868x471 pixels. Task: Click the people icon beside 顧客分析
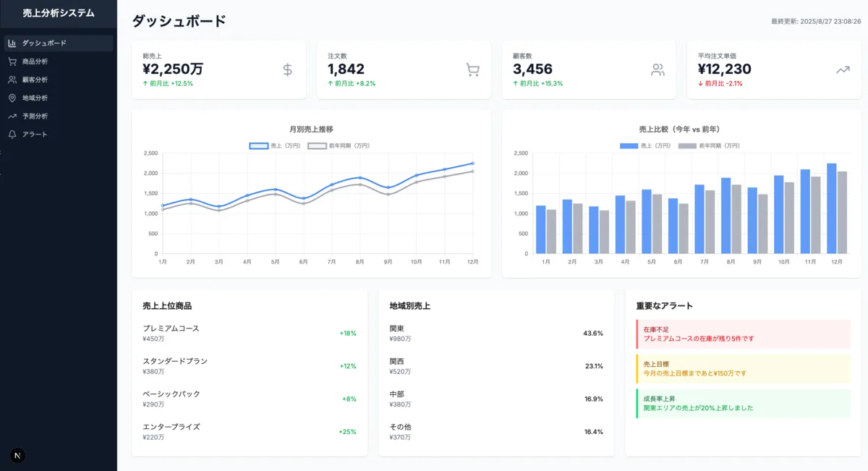12,80
